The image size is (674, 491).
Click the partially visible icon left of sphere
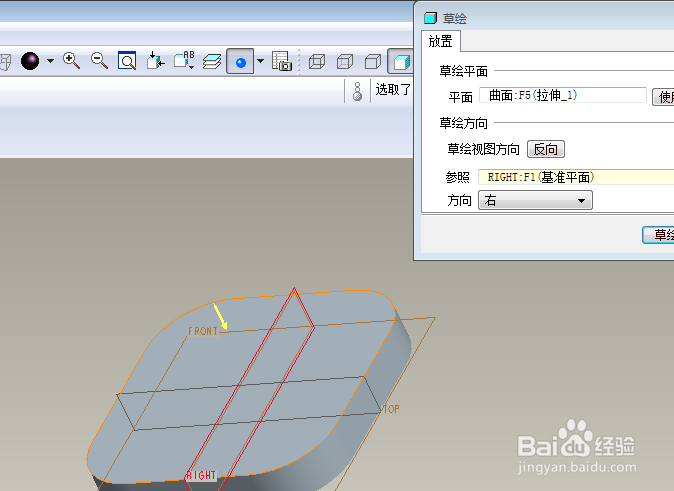5,61
